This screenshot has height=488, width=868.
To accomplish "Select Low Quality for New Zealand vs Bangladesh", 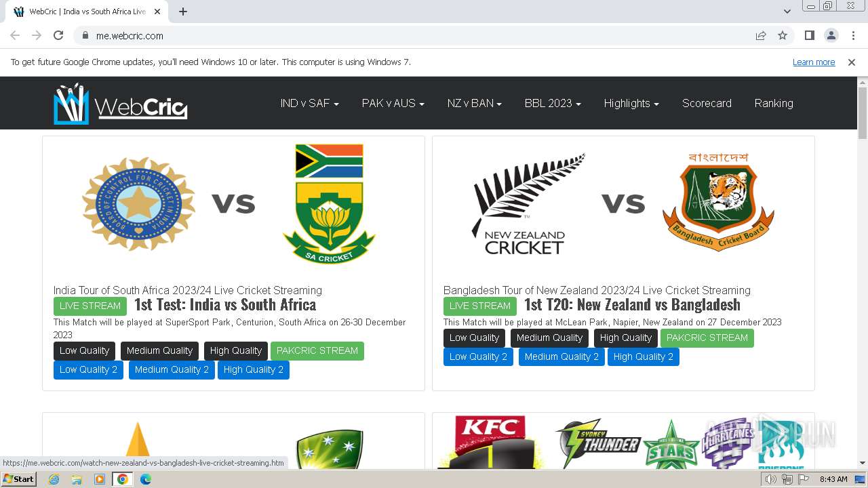I will click(474, 338).
